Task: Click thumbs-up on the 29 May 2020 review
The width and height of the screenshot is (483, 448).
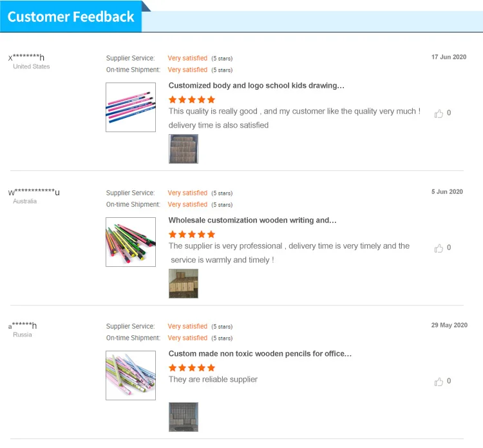Action: [439, 382]
